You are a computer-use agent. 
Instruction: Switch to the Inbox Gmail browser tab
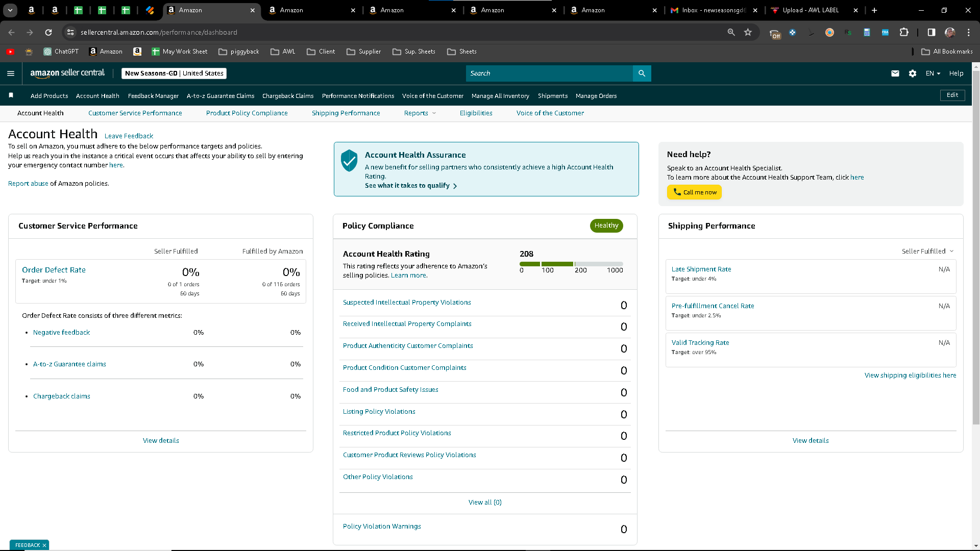pos(715,10)
